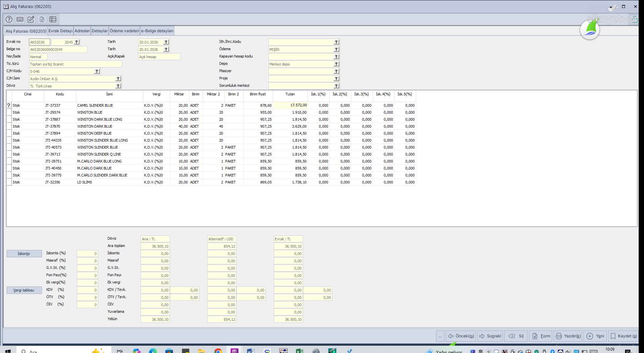Click the Windows Start button

pos(8,351)
